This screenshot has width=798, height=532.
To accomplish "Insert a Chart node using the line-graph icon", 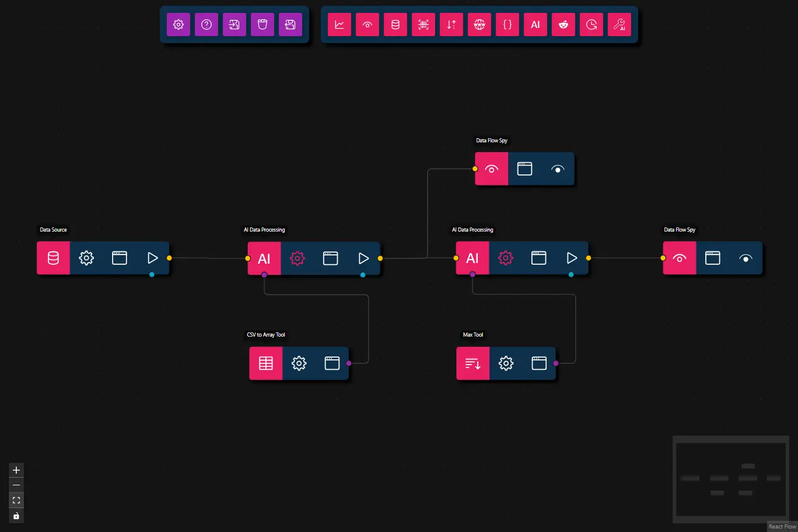I will tap(339, 24).
